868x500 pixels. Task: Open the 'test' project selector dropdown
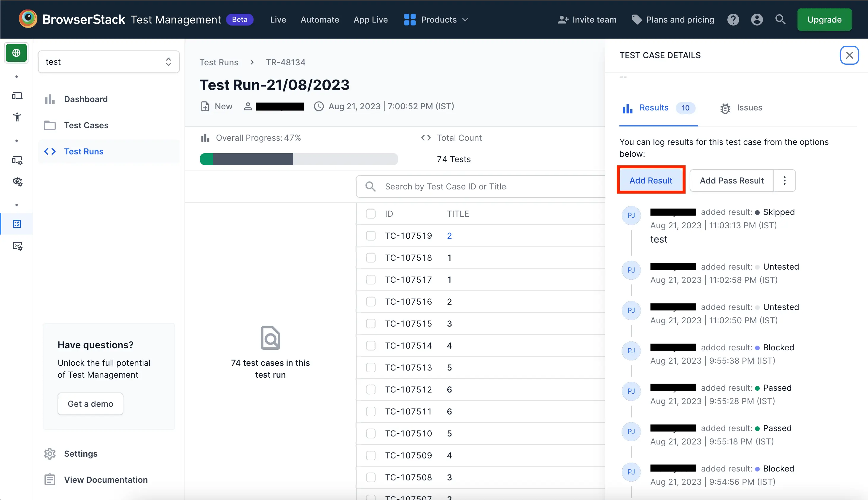click(x=108, y=62)
